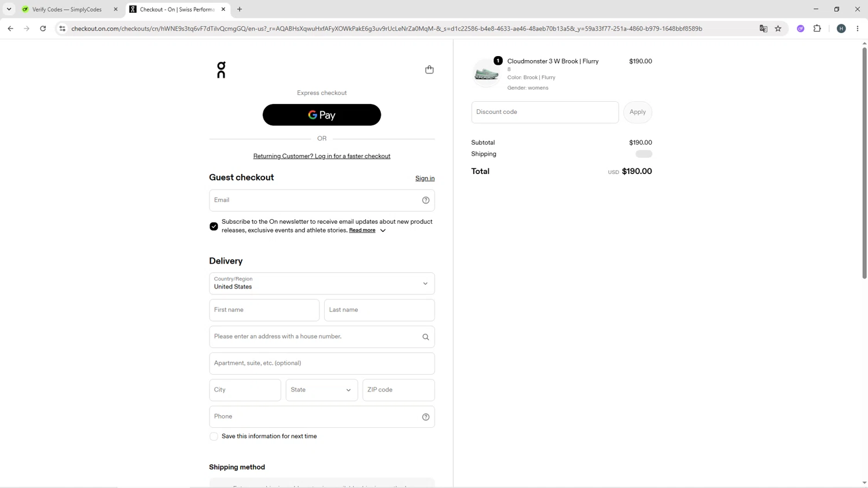Viewport: 868px width, 488px height.
Task: Close the Verify Codes SimplyCodes tab
Action: (x=116, y=9)
